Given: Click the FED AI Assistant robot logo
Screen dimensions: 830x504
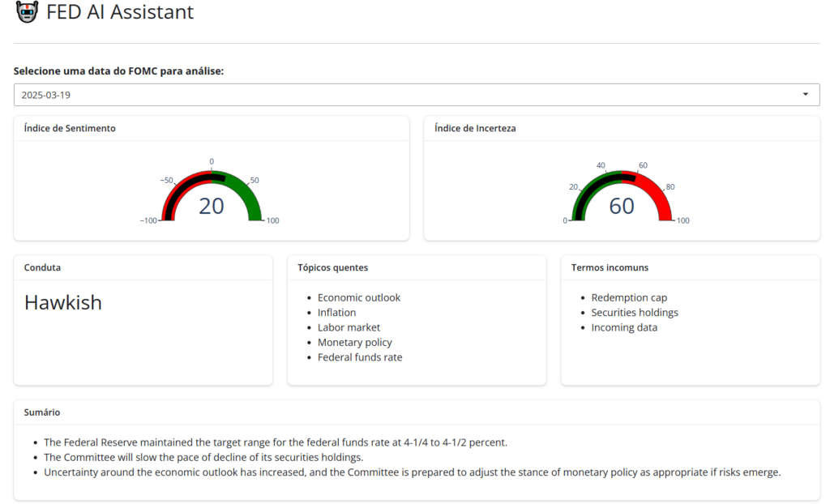Looking at the screenshot, I should tap(27, 11).
